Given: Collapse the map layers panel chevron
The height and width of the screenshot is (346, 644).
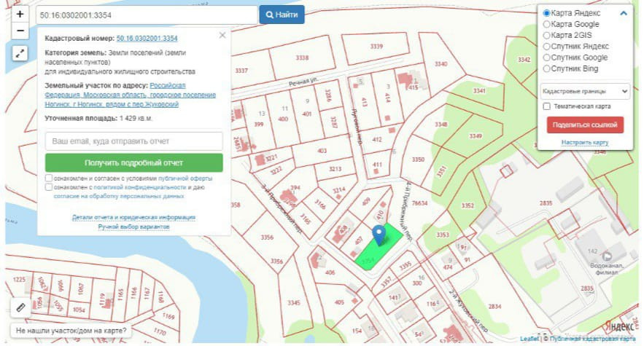Looking at the screenshot, I should coord(623,13).
